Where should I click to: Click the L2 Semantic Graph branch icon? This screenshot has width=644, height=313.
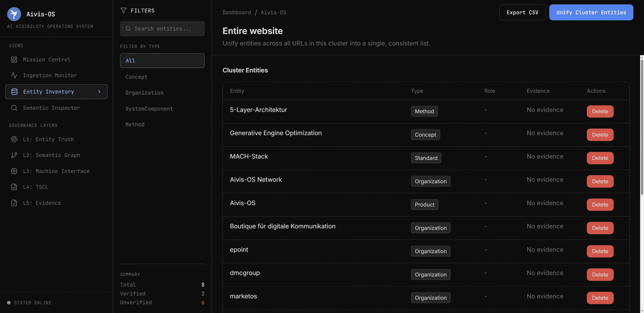click(14, 155)
